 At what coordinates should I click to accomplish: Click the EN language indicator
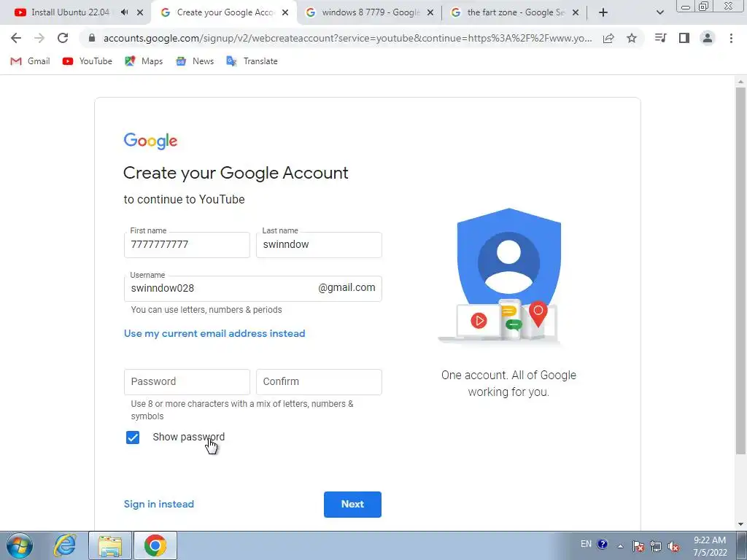coord(586,544)
